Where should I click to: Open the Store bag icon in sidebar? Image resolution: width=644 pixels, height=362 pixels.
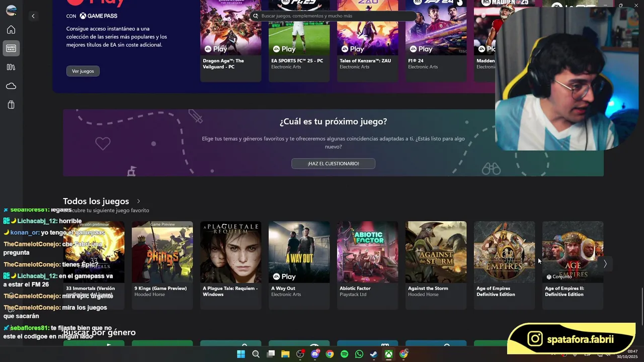pos(11,105)
